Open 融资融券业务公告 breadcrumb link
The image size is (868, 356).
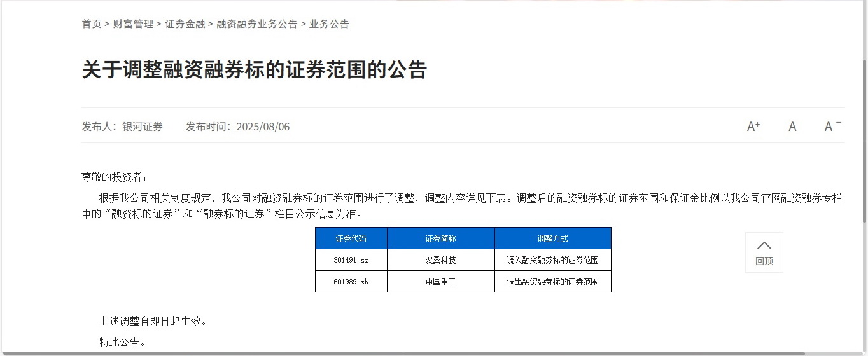coord(257,24)
